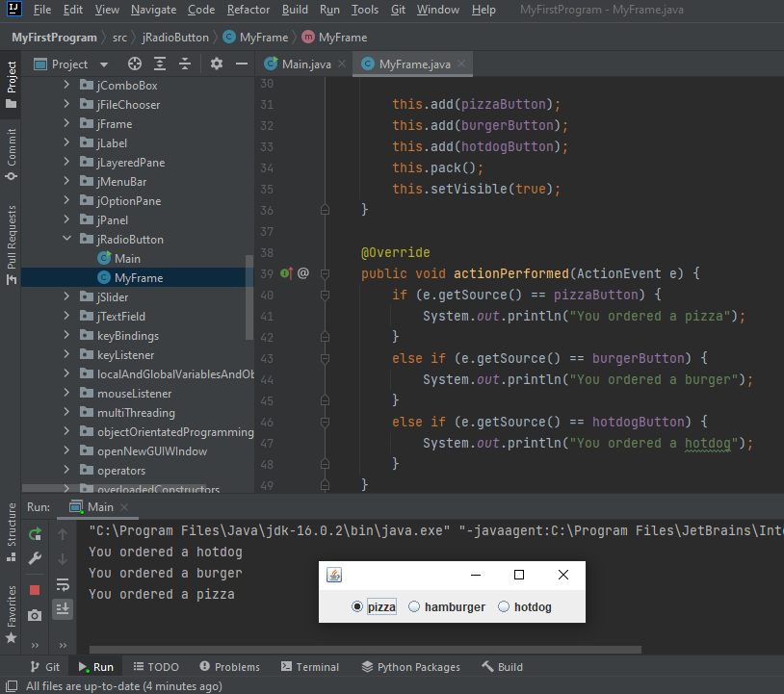Click the Scroll to End icon
Image resolution: width=784 pixels, height=694 pixels.
click(x=63, y=608)
